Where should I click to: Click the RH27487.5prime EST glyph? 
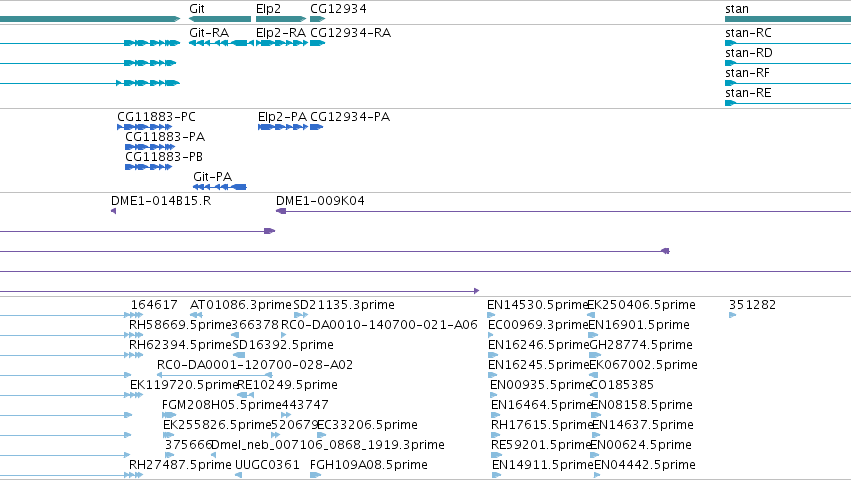[134, 475]
